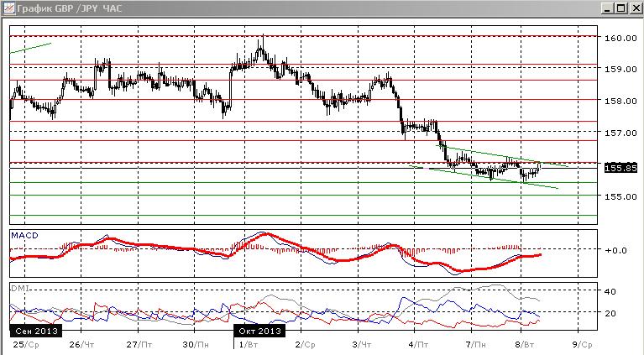Click the 9/Ср date label

pyautogui.click(x=582, y=344)
